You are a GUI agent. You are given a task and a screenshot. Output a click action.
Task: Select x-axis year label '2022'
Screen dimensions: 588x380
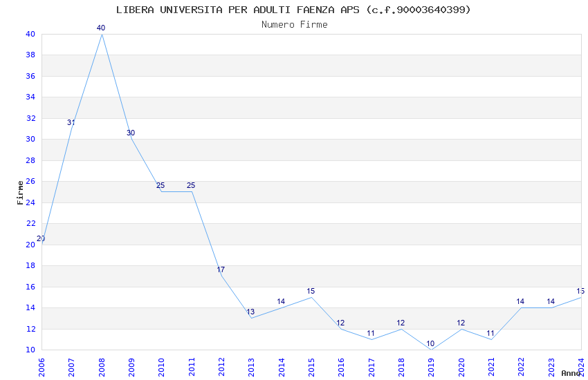coord(522,367)
